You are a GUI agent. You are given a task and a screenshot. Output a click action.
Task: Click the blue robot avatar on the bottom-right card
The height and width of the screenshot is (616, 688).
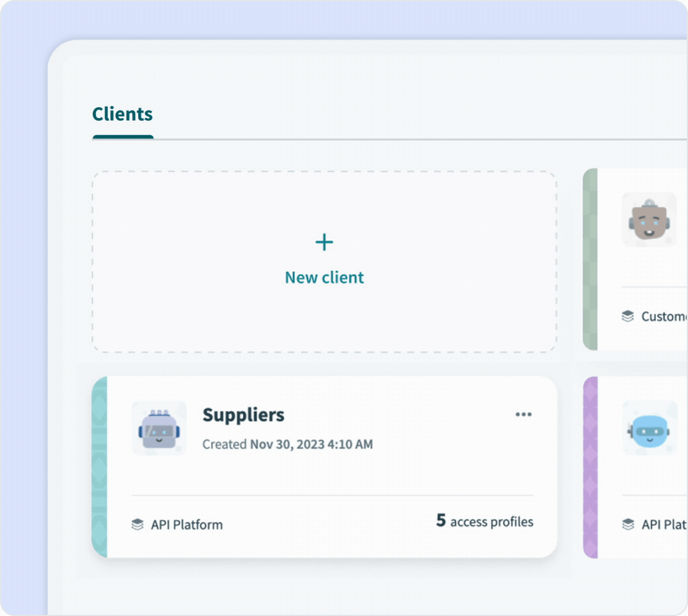tap(649, 429)
